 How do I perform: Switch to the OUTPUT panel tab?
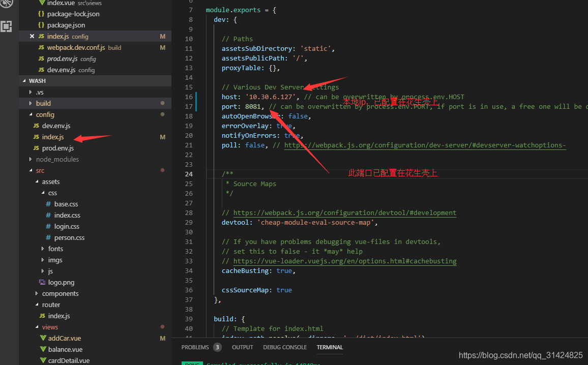[x=242, y=347]
